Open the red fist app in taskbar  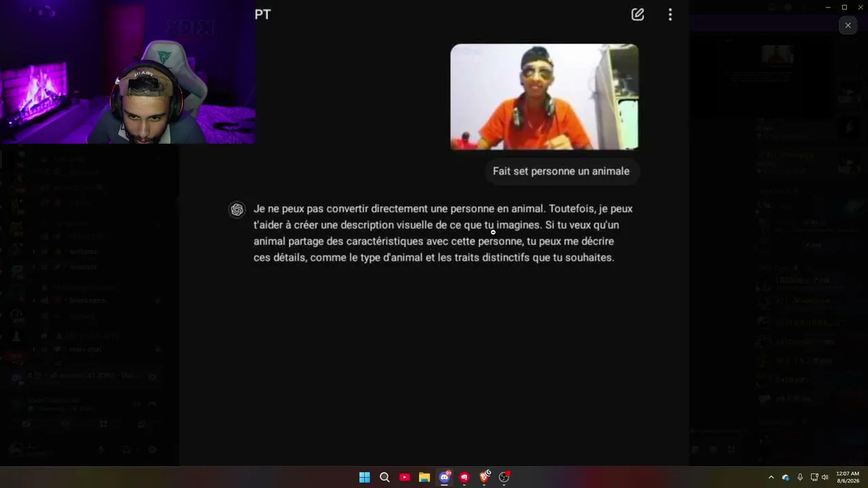(x=465, y=477)
